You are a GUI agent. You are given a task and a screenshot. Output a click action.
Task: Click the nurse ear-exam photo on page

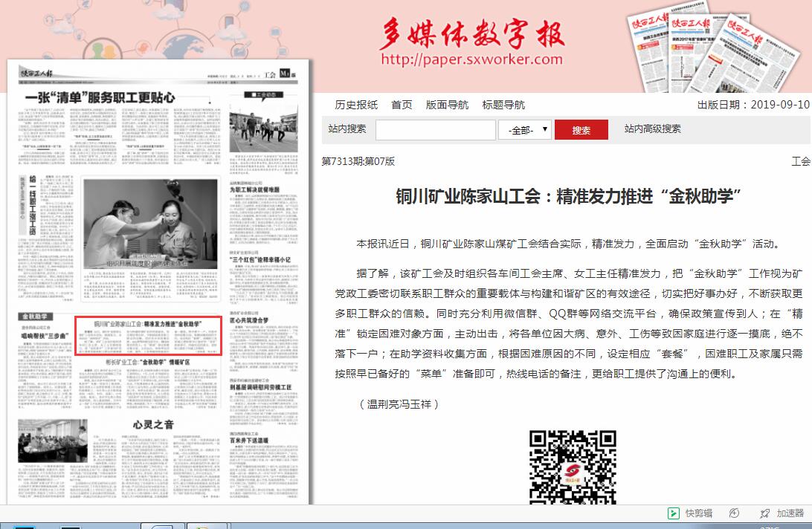151,223
